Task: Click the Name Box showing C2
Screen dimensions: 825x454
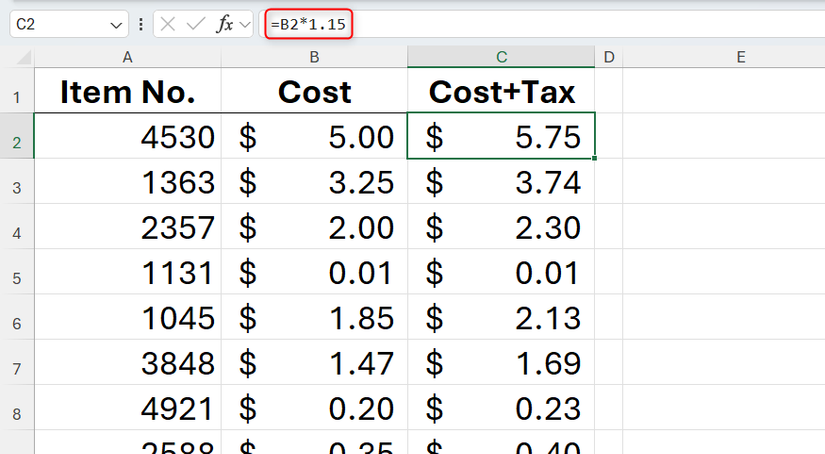Action: click(69, 24)
